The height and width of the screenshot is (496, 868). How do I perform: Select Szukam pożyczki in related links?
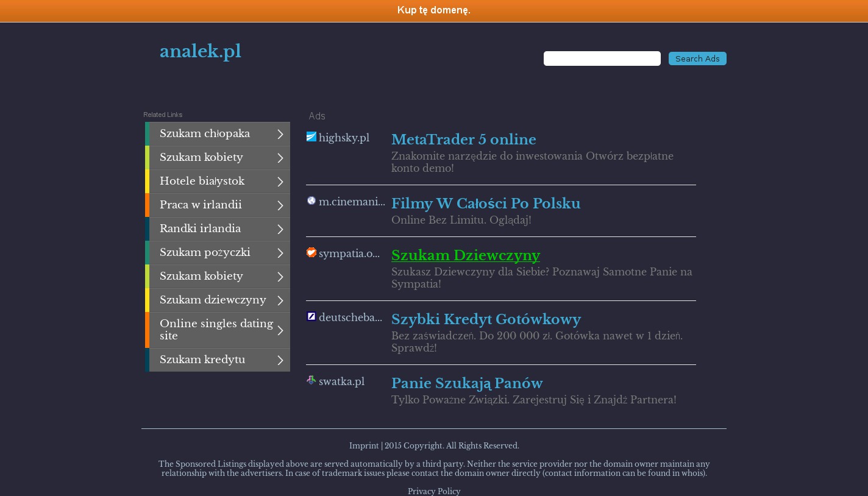pyautogui.click(x=205, y=253)
